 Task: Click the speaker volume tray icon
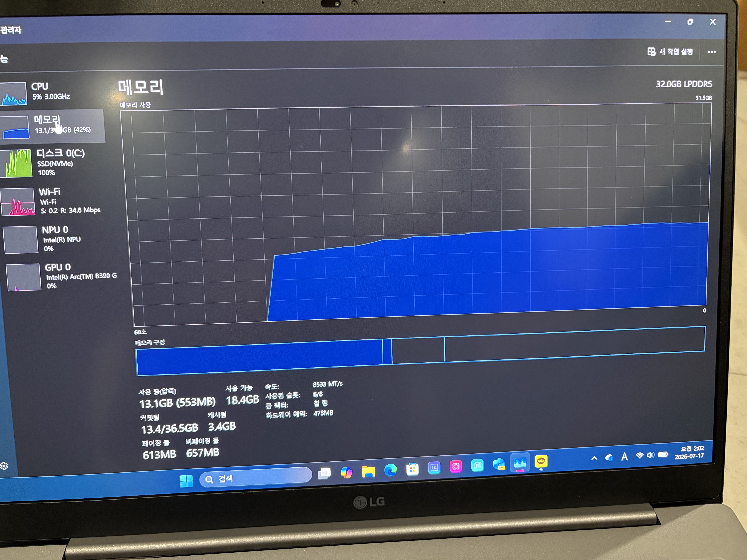click(x=650, y=455)
